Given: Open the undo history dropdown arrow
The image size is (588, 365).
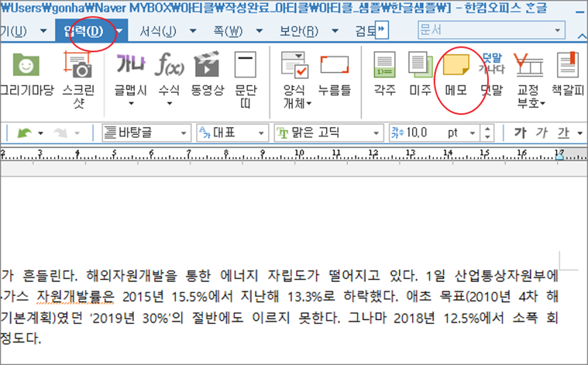Looking at the screenshot, I should pyautogui.click(x=41, y=134).
